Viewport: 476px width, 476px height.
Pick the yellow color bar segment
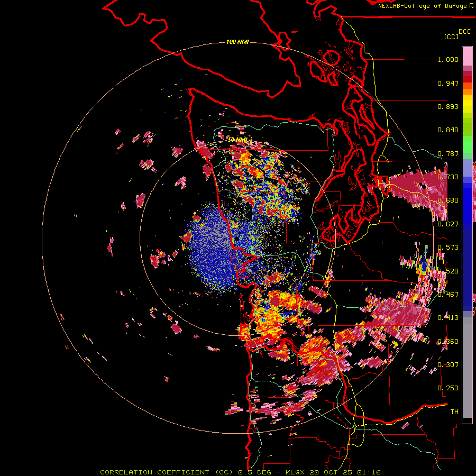467,104
